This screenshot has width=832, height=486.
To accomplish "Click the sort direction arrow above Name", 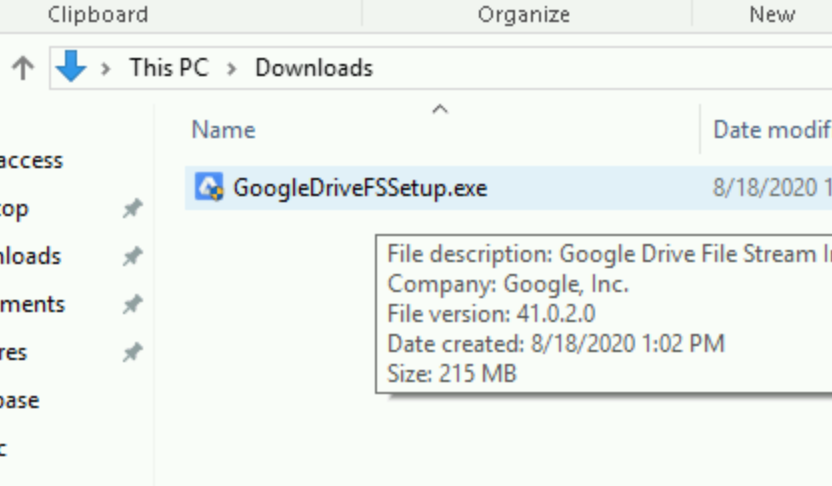I will click(x=440, y=109).
